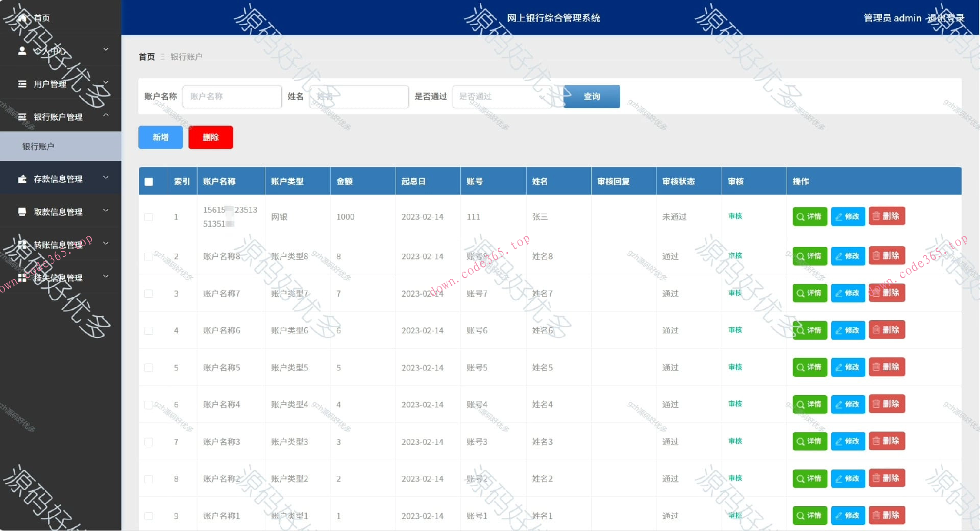Click the magnifier icon in a 详情 button

[x=800, y=216]
